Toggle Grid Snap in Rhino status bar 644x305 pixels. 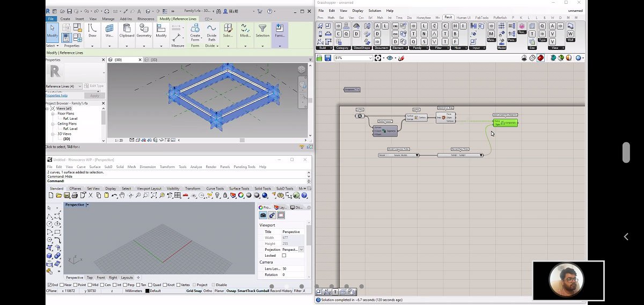click(194, 291)
